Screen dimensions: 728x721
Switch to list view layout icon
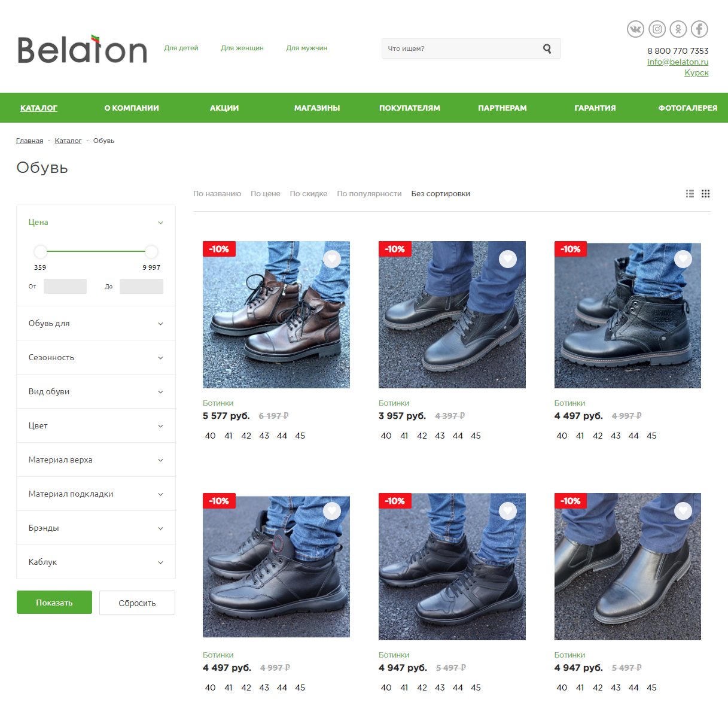click(x=690, y=193)
